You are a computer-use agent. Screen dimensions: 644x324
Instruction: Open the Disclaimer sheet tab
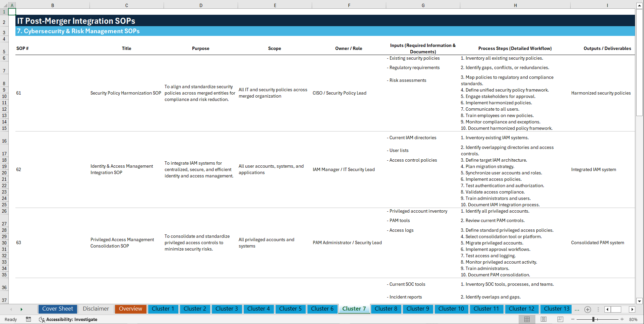click(x=96, y=309)
